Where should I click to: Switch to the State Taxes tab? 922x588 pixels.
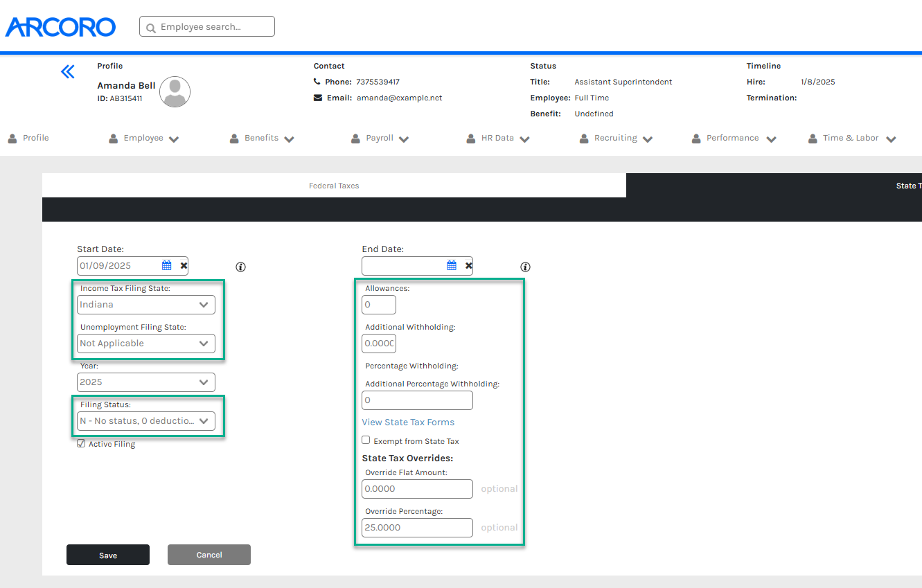tap(774, 186)
